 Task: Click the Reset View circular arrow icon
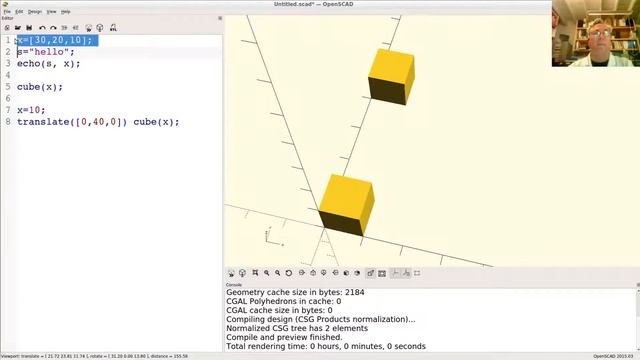pyautogui.click(x=289, y=273)
